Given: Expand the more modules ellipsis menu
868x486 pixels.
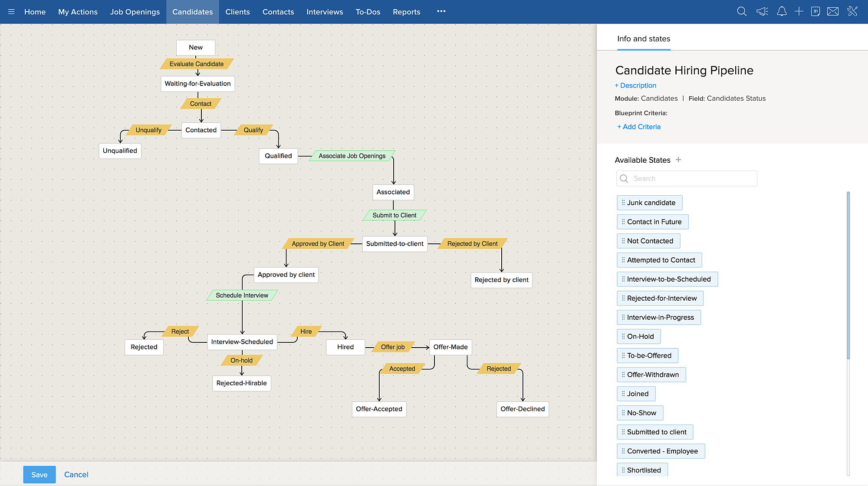Looking at the screenshot, I should [441, 12].
